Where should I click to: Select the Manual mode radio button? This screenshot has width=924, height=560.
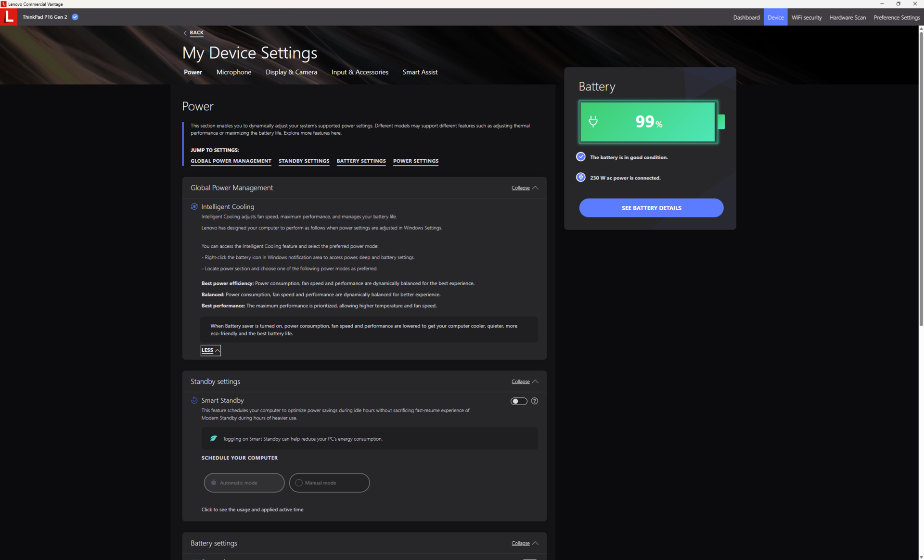pyautogui.click(x=299, y=483)
